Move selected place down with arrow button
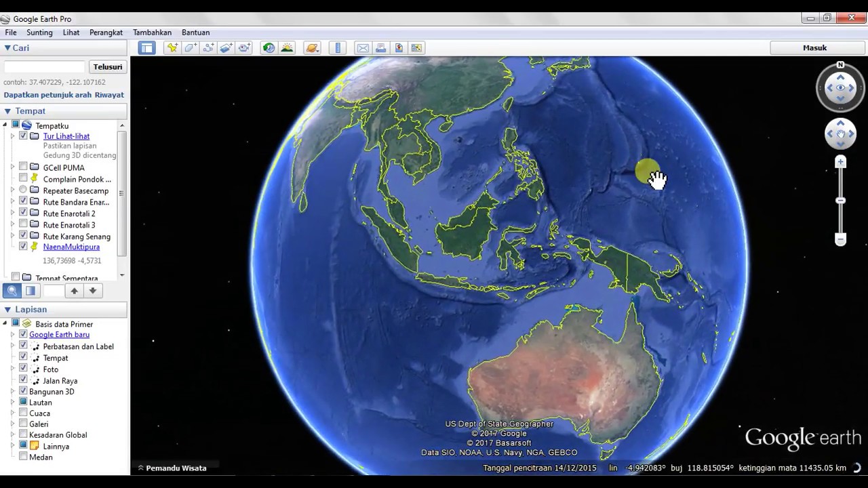Viewport: 868px width, 488px height. [x=93, y=291]
